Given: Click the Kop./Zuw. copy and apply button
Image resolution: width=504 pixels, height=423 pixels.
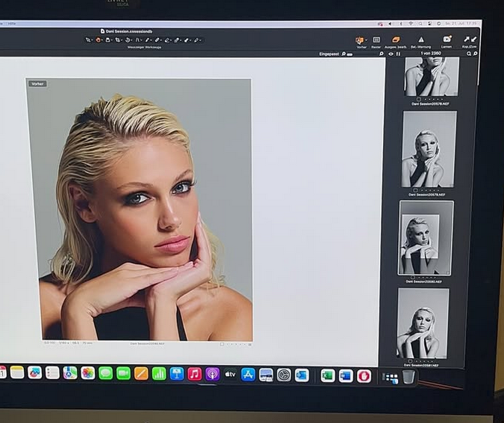Looking at the screenshot, I should point(470,40).
